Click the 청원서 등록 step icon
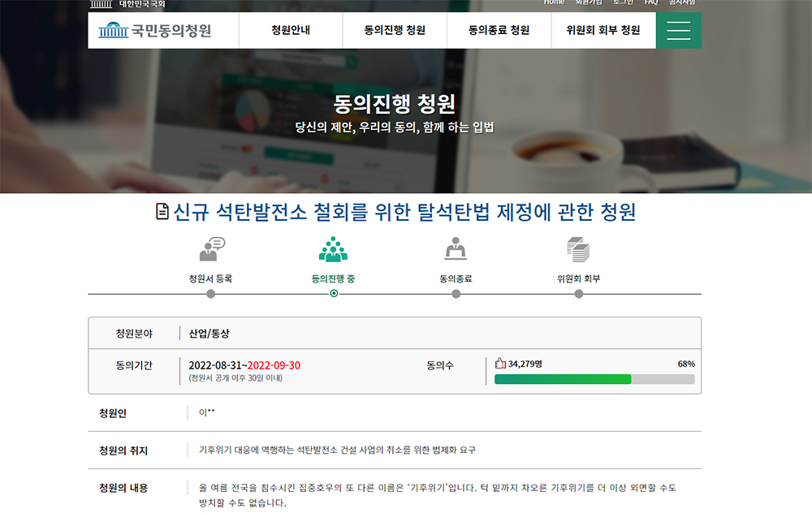This screenshot has height=513, width=812. (212, 249)
